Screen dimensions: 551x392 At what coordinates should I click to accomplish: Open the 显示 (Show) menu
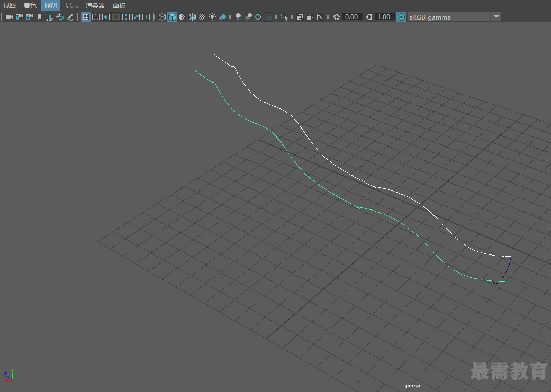coord(71,6)
